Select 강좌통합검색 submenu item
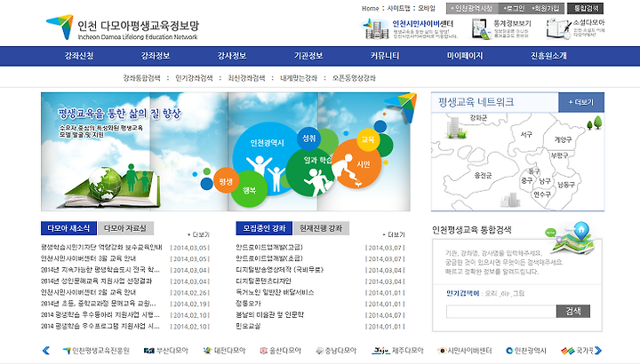 [141, 78]
